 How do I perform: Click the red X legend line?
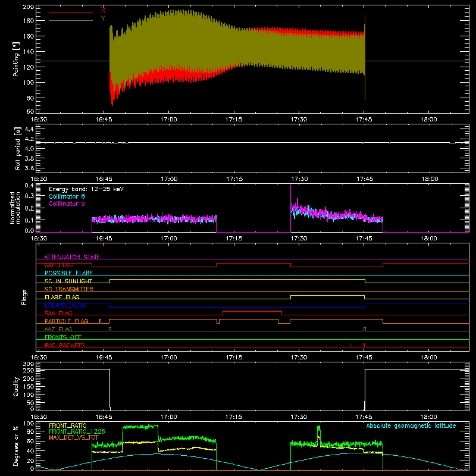pyautogui.click(x=71, y=12)
